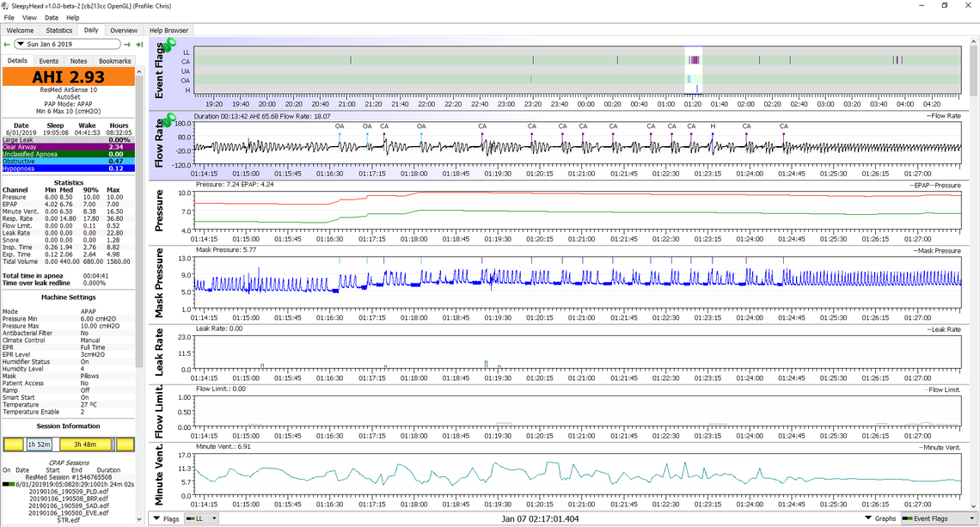Click the Pressure graph vertical title
Screen dimensions: 980x527
pyautogui.click(x=159, y=211)
